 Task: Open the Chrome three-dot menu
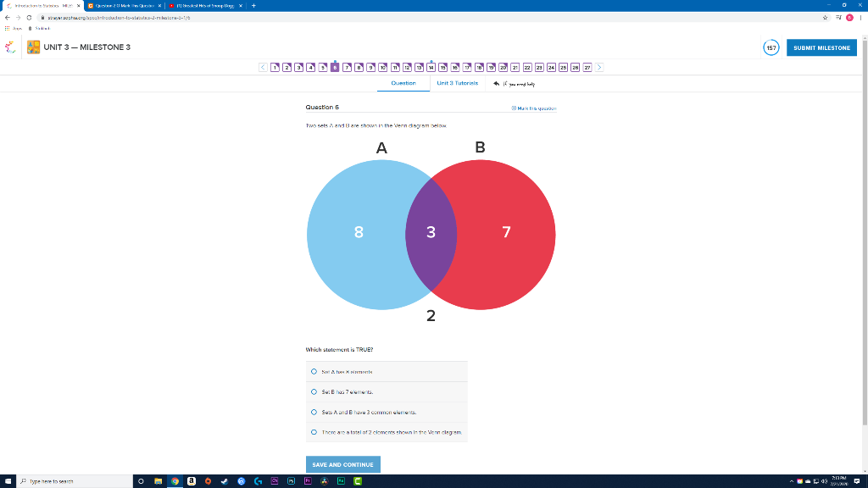click(x=861, y=18)
